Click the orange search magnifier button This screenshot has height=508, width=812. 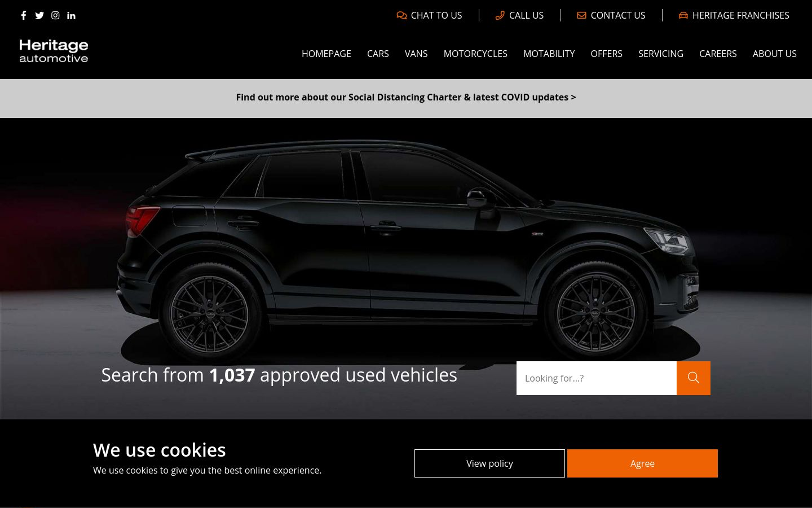[694, 378]
